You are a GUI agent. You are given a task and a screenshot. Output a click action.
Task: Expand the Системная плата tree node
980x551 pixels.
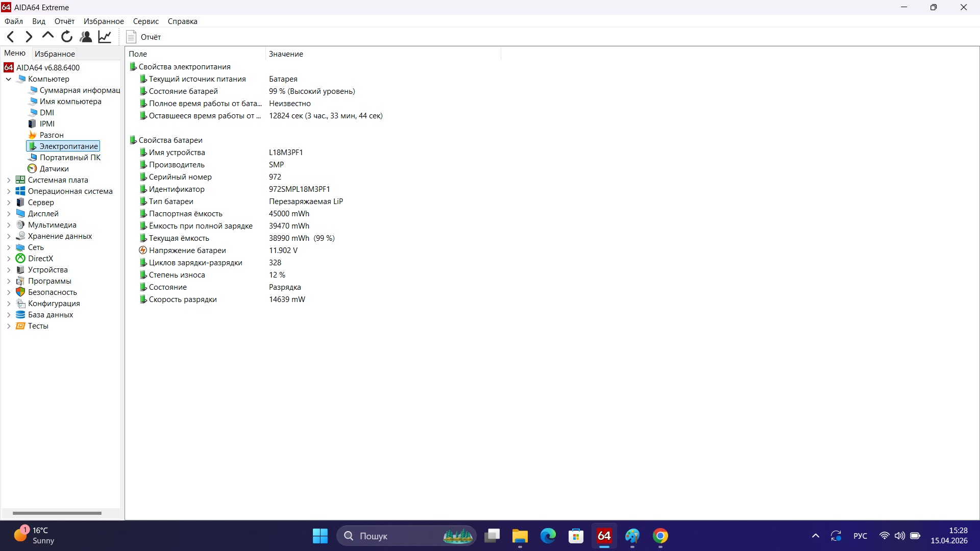[x=8, y=180]
